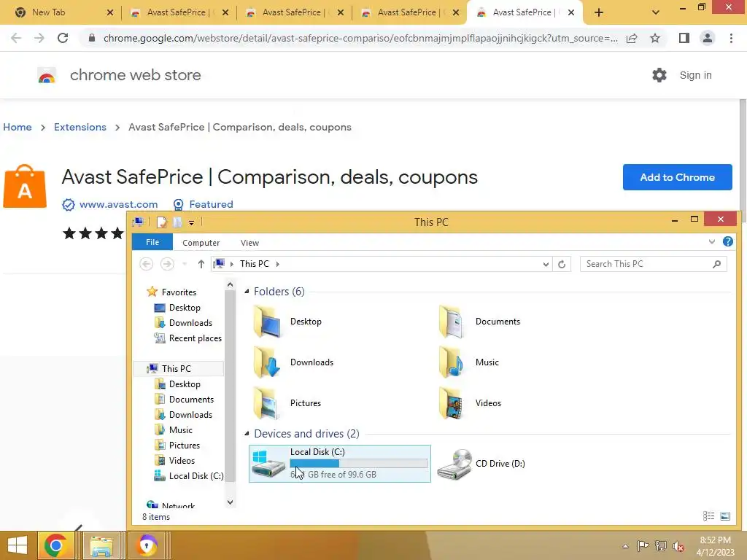Select Pictures folder in Folders group
The height and width of the screenshot is (560, 747).
point(287,403)
